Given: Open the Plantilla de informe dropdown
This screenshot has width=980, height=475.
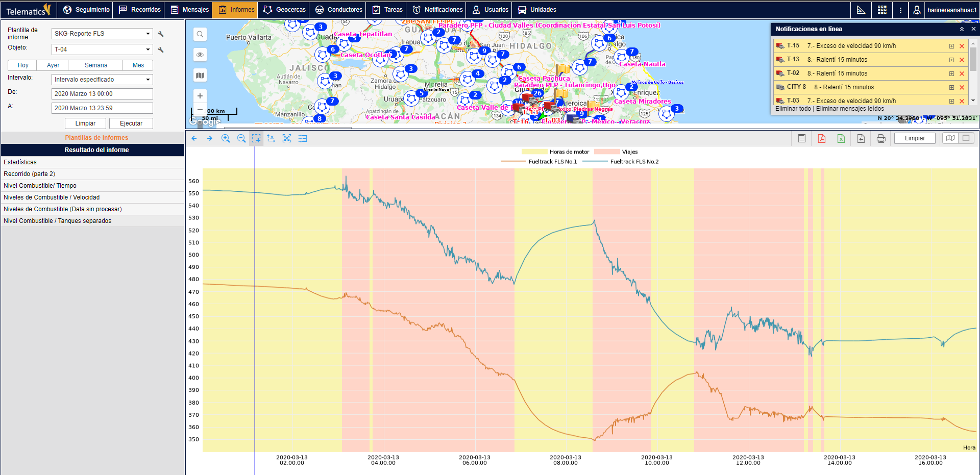Looking at the screenshot, I should tap(102, 34).
